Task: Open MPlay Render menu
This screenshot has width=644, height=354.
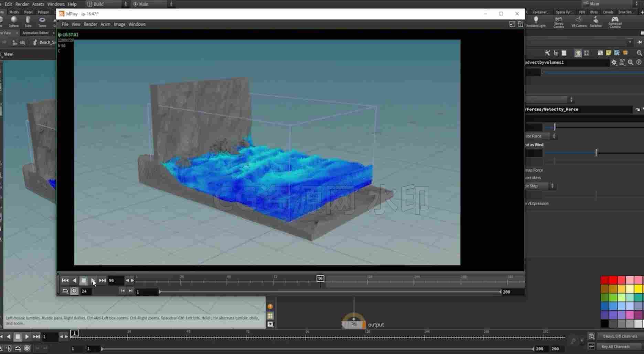Action: (90, 24)
